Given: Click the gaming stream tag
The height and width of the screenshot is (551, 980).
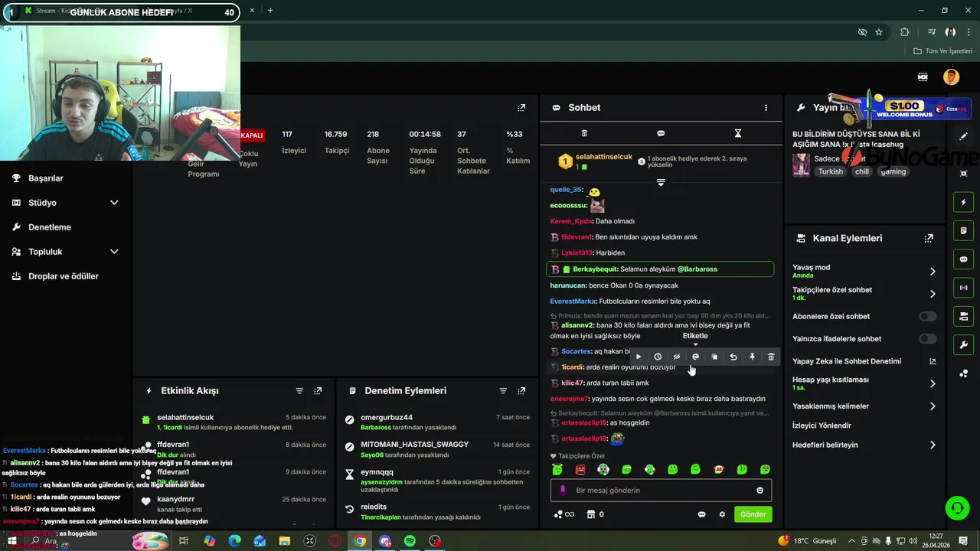Looking at the screenshot, I should 893,171.
